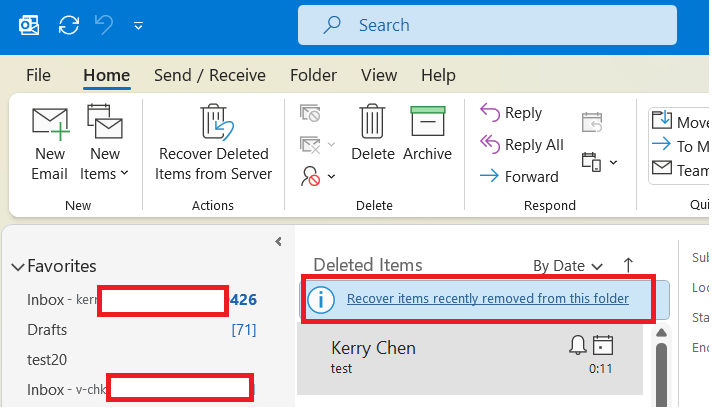
Task: Collapse the Favorites section
Action: tap(18, 267)
